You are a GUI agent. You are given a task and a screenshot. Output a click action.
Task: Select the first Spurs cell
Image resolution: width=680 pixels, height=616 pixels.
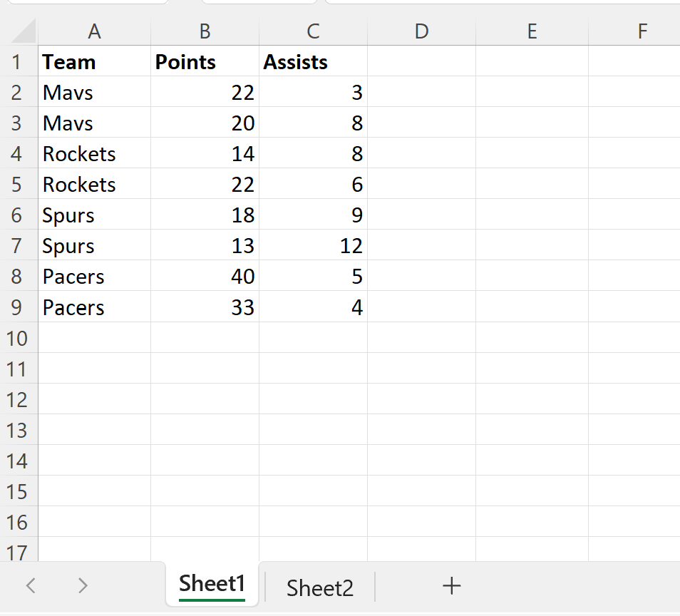click(94, 215)
